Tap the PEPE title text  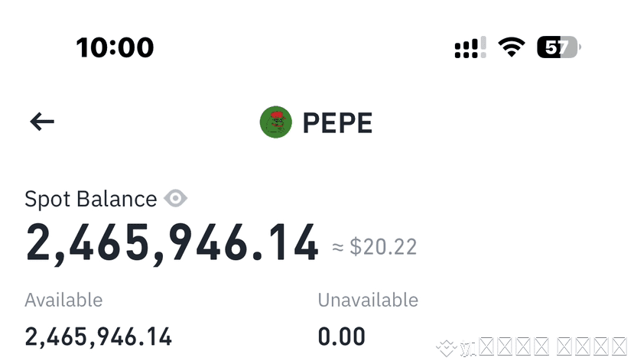point(337,123)
